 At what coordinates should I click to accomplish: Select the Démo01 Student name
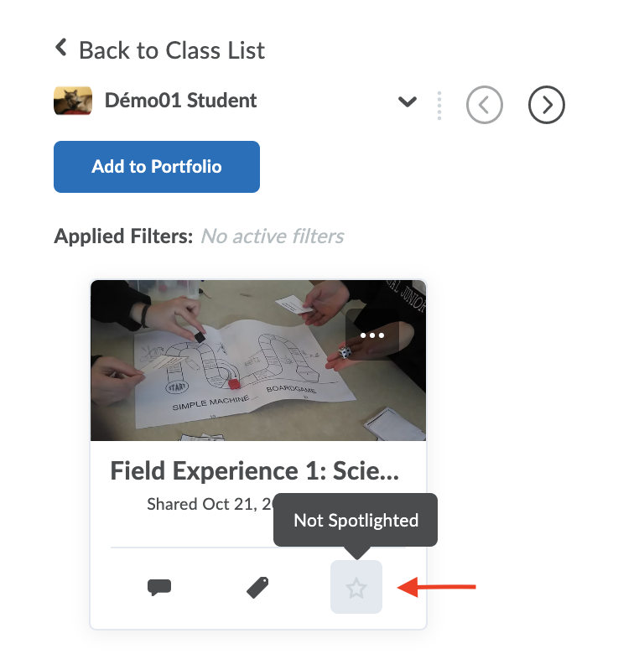(x=180, y=101)
